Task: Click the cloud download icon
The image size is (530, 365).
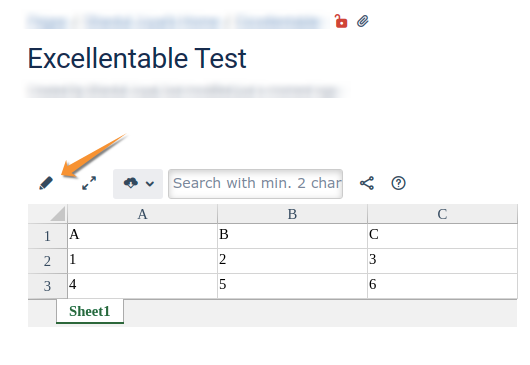Action: [131, 183]
